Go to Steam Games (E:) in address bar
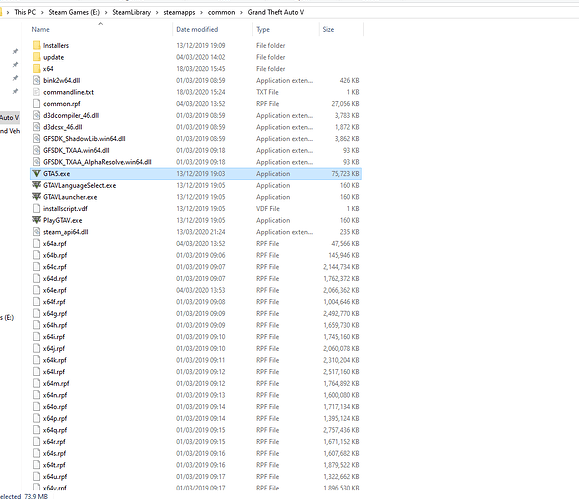 (74, 13)
